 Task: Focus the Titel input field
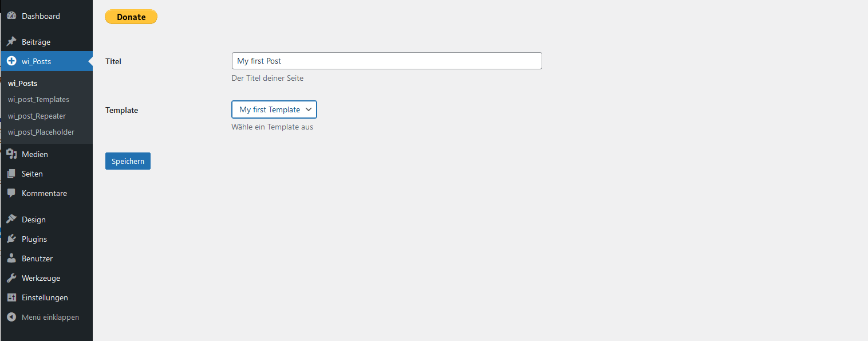pyautogui.click(x=386, y=61)
